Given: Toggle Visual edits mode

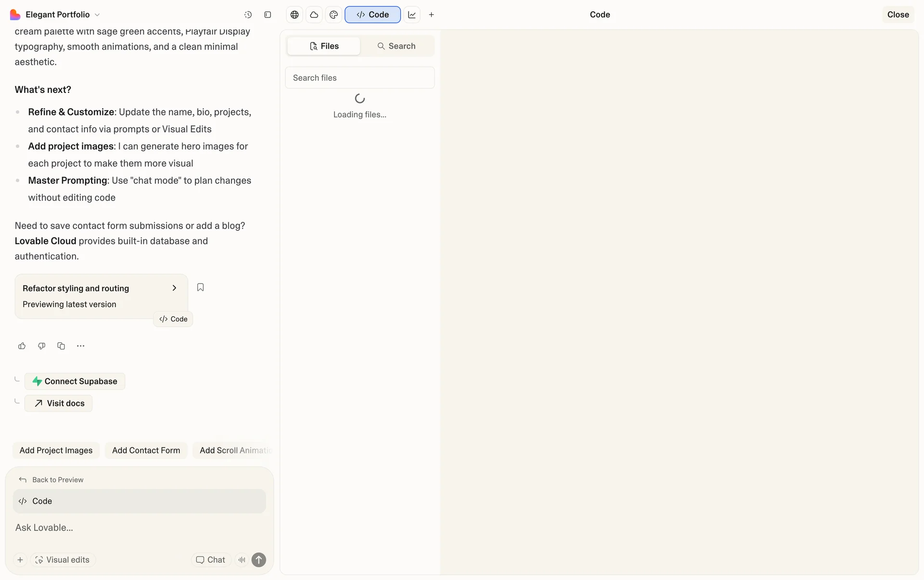Looking at the screenshot, I should pos(63,560).
